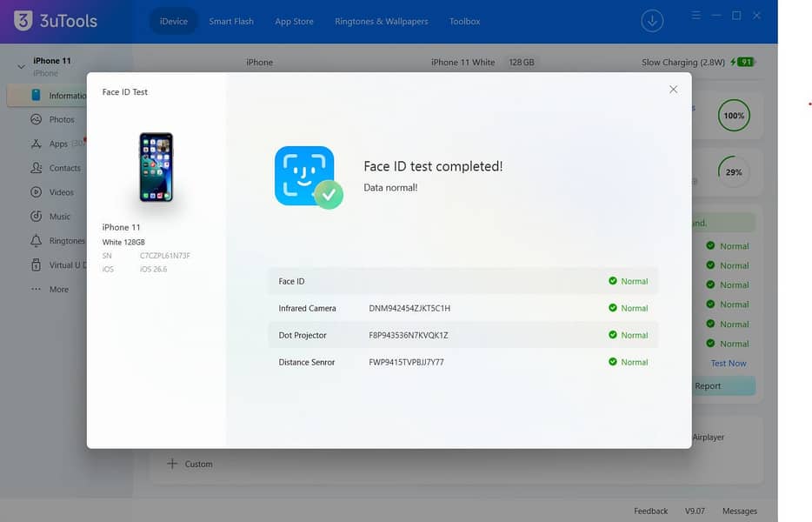Open Photos from the sidebar
This screenshot has width=812, height=522.
coord(62,119)
